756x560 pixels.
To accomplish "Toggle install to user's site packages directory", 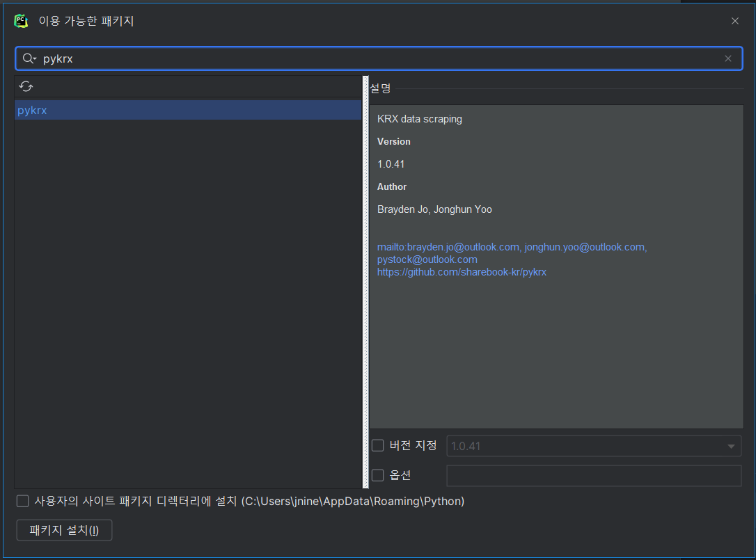I will coord(23,501).
